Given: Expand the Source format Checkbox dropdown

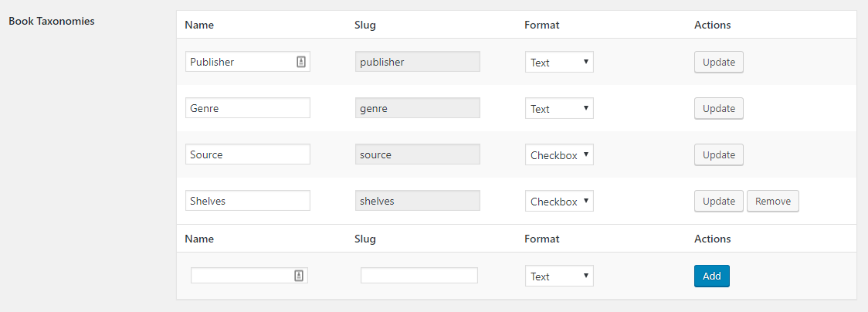Looking at the screenshot, I should [x=559, y=154].
